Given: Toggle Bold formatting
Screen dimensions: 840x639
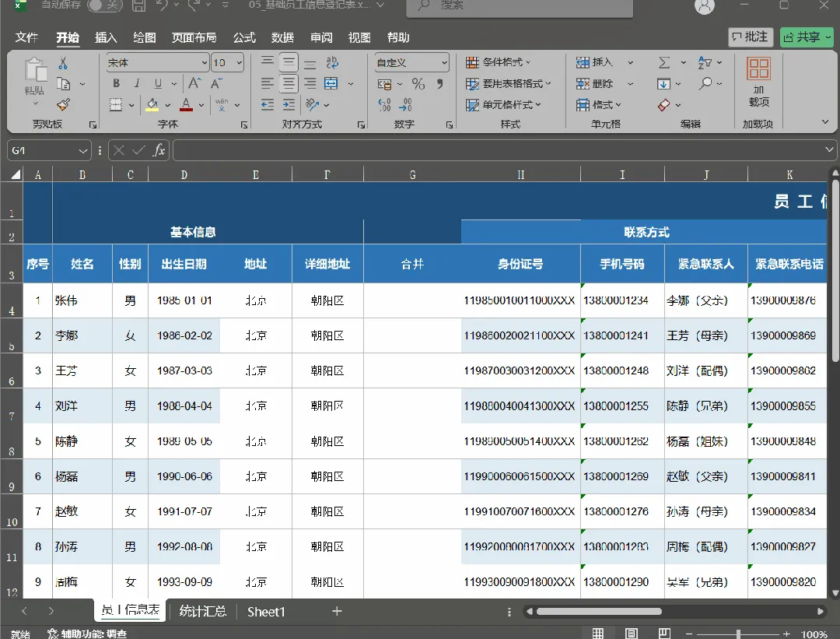Looking at the screenshot, I should (x=116, y=83).
